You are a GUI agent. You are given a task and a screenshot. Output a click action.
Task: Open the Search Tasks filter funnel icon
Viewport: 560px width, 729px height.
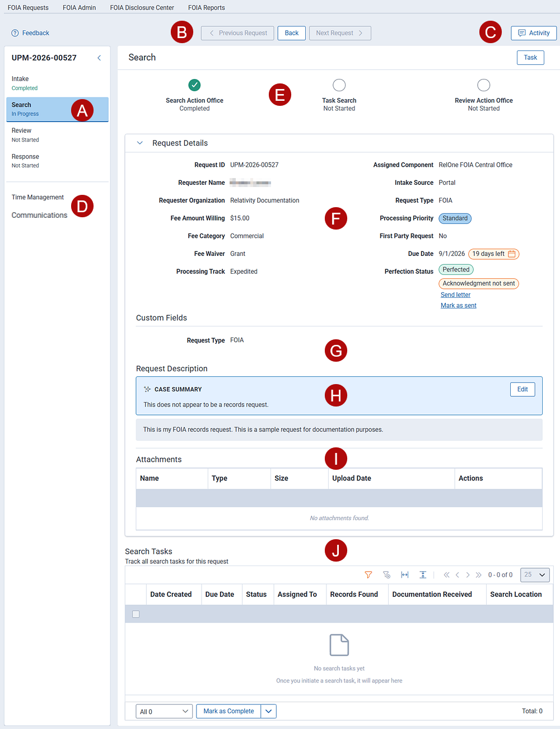pyautogui.click(x=368, y=575)
